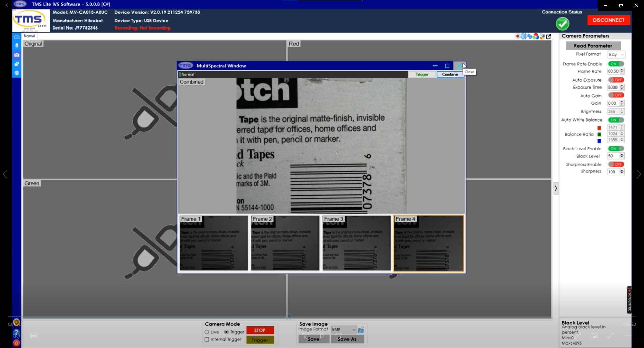Image resolution: width=644 pixels, height=348 pixels.
Task: Select the camera icon in left sidebar
Action: point(16,55)
